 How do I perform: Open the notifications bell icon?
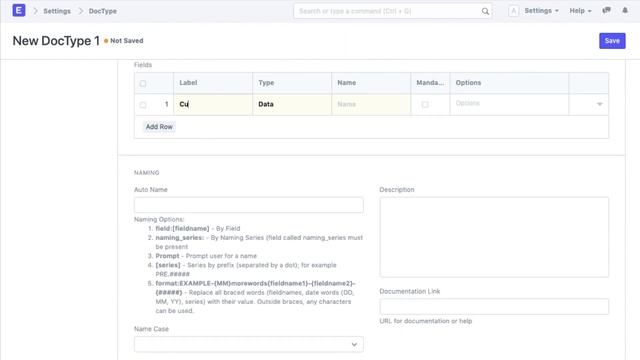[x=625, y=11]
